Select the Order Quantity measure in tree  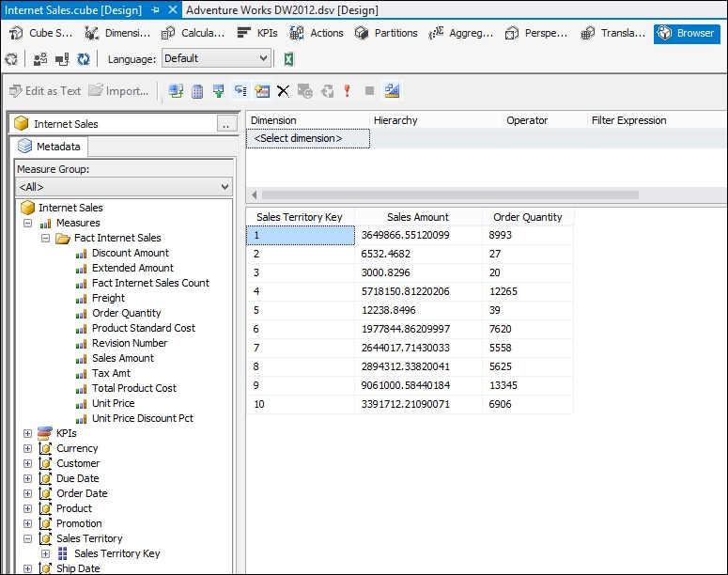126,313
